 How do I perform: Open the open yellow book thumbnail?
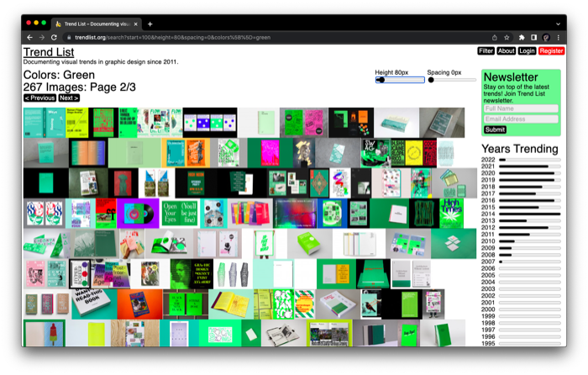point(231,304)
